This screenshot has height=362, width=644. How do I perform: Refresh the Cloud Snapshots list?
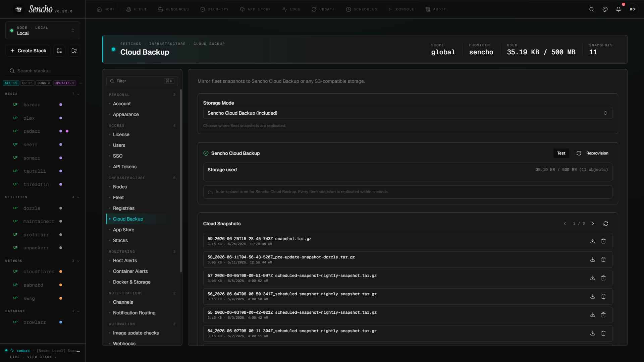click(606, 224)
